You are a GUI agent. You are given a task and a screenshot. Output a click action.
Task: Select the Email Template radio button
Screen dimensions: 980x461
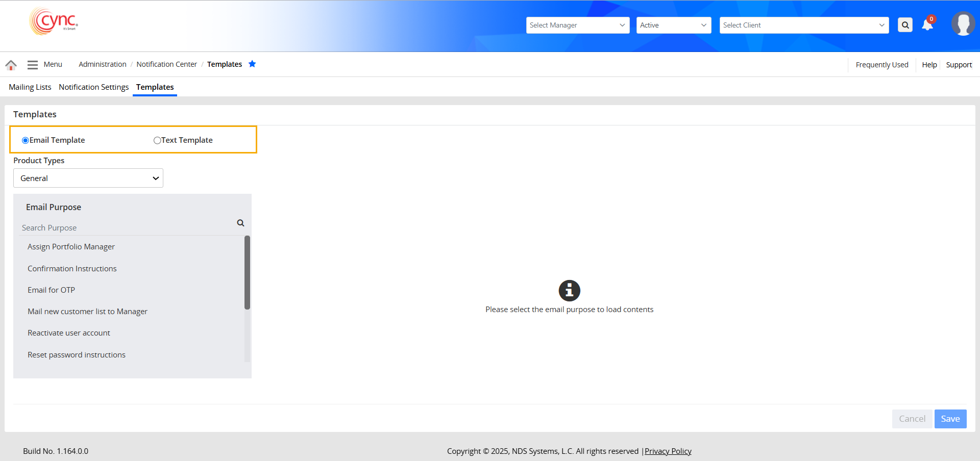point(25,140)
